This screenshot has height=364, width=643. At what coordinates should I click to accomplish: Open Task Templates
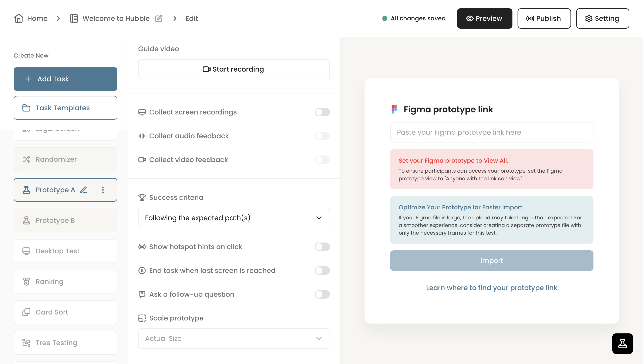tap(65, 108)
